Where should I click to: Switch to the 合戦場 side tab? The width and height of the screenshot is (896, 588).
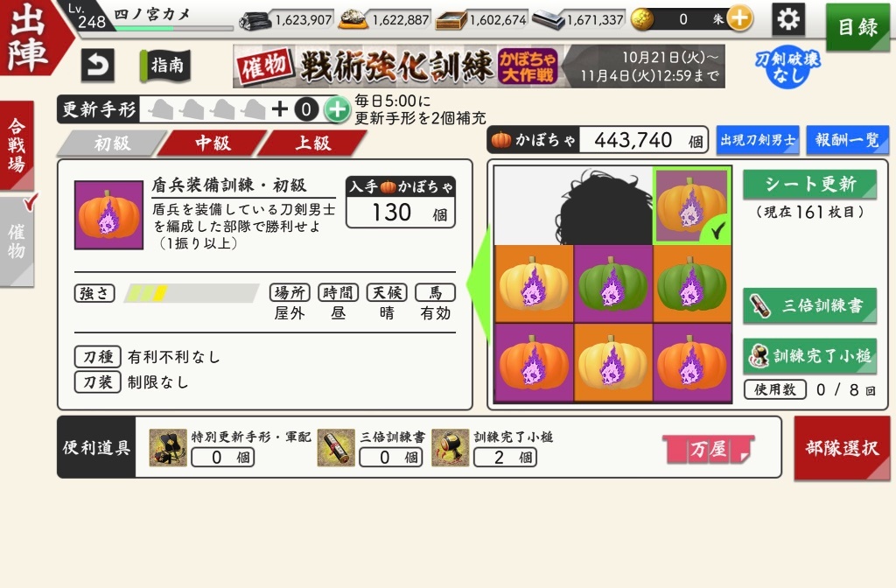tap(17, 146)
